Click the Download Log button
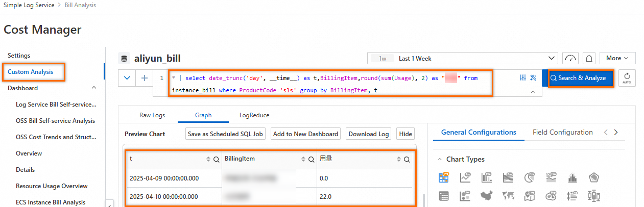 [x=369, y=134]
